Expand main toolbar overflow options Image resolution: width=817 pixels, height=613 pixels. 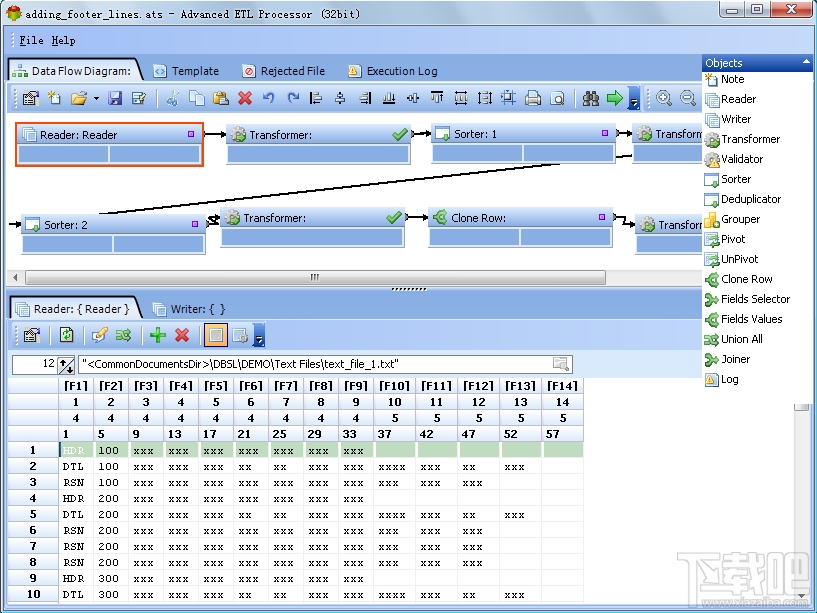tap(634, 98)
